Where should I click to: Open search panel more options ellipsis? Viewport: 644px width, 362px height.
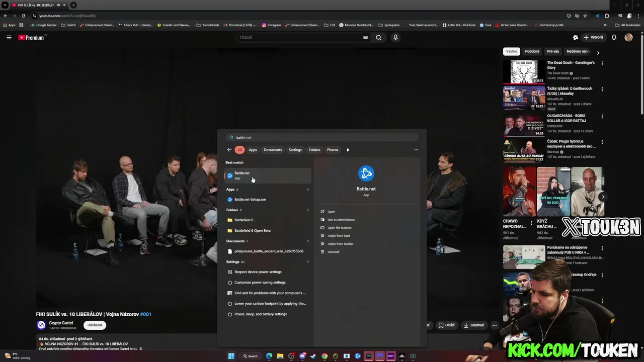[416, 150]
